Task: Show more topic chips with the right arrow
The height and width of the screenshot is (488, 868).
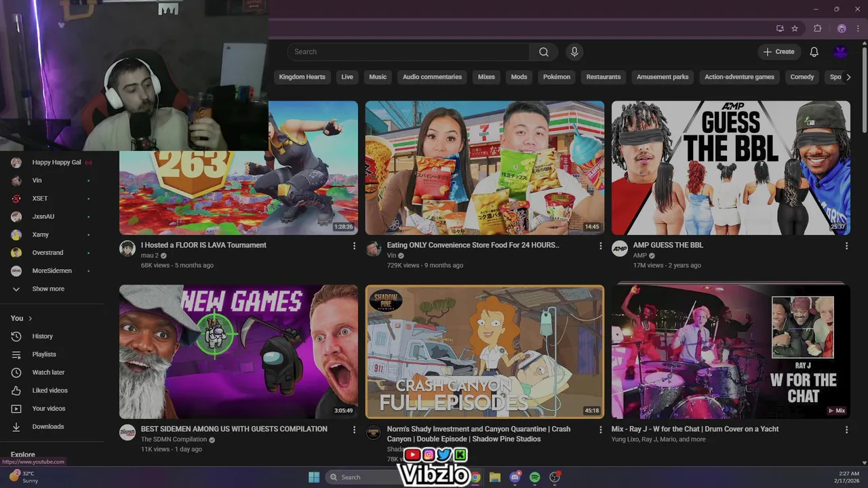Action: 848,77
